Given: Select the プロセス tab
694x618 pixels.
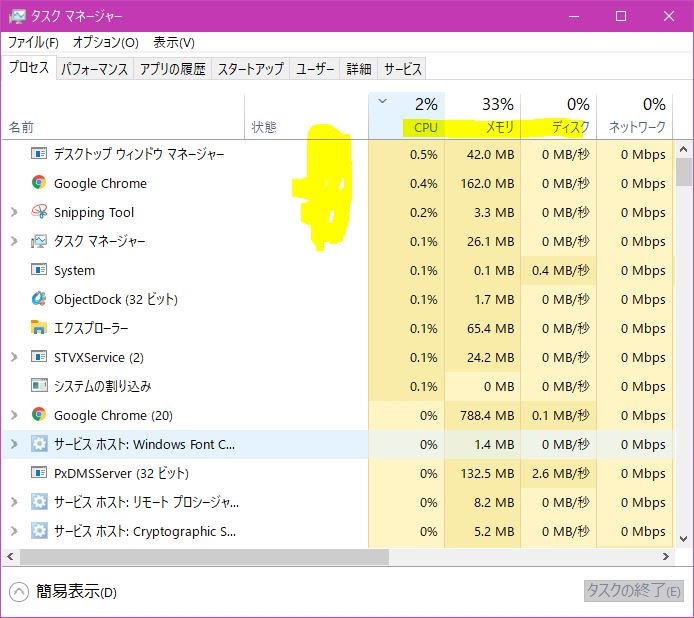Looking at the screenshot, I should click(x=29, y=67).
